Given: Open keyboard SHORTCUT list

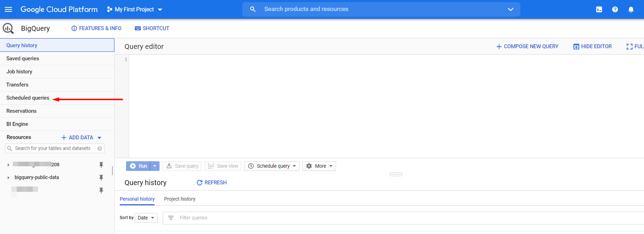Looking at the screenshot, I should click(152, 28).
